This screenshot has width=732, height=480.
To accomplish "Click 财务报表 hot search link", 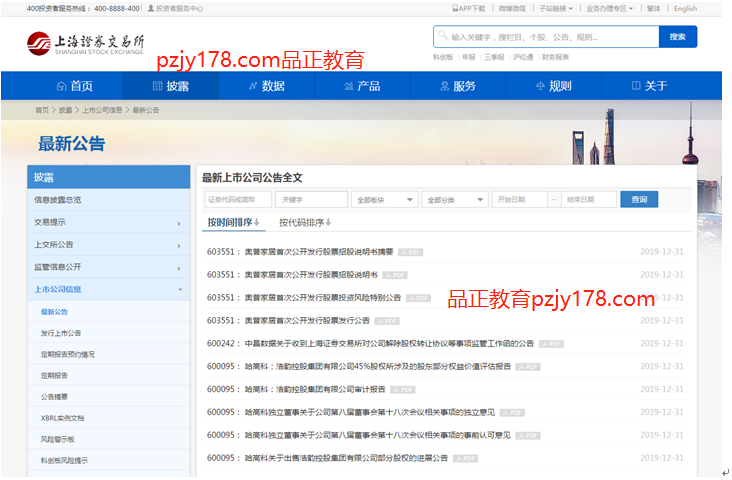I will [555, 57].
